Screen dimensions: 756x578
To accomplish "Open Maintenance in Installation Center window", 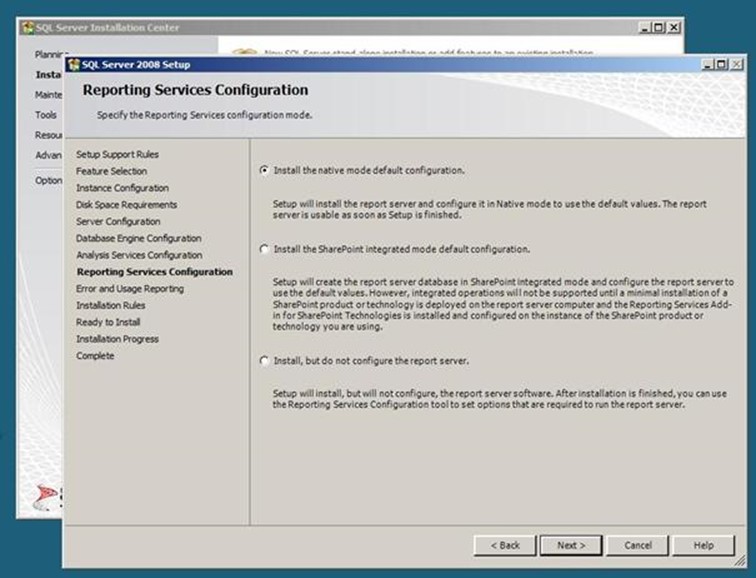I will point(49,94).
